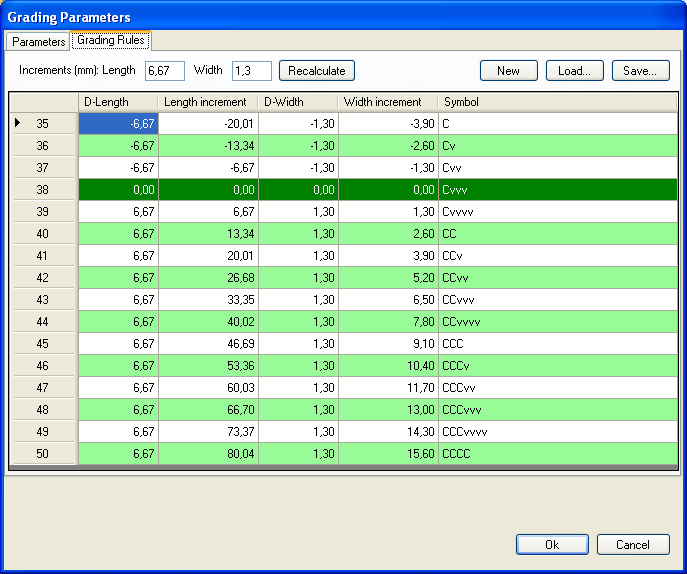Confirm with the Ok button
The width and height of the screenshot is (687, 574).
552,544
